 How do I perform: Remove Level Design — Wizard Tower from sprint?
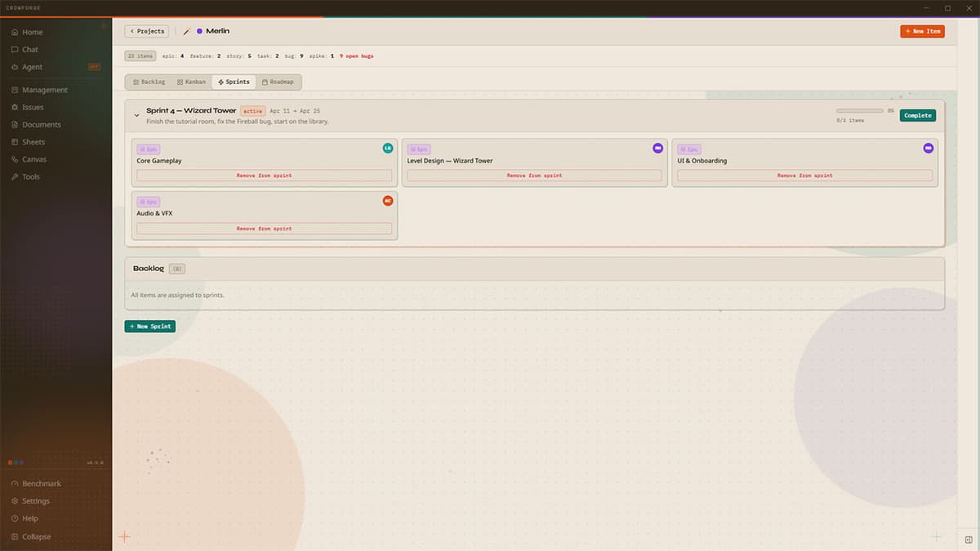[535, 176]
